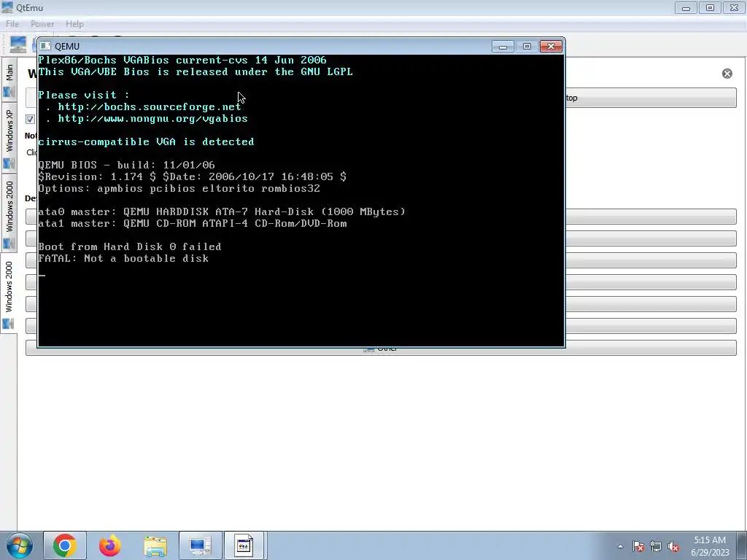Open the Windows Start menu
The image size is (747, 560).
[x=19, y=545]
